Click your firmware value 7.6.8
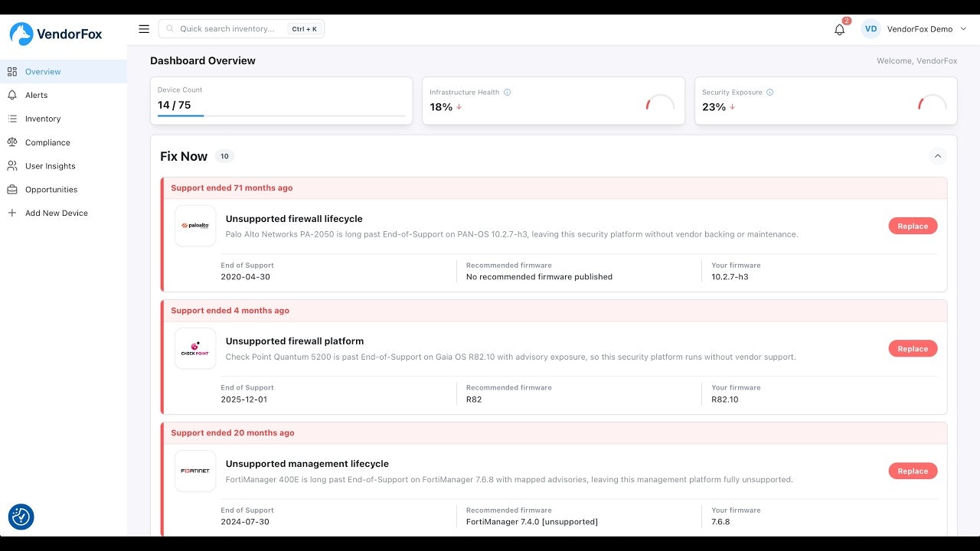Image resolution: width=980 pixels, height=551 pixels. pyautogui.click(x=720, y=522)
